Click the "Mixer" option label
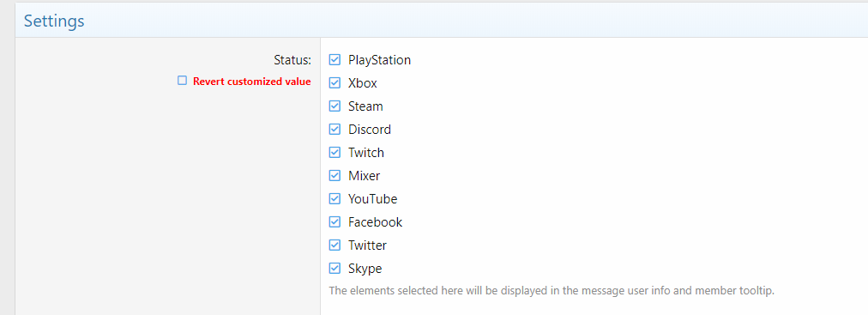868x315 pixels. tap(364, 176)
